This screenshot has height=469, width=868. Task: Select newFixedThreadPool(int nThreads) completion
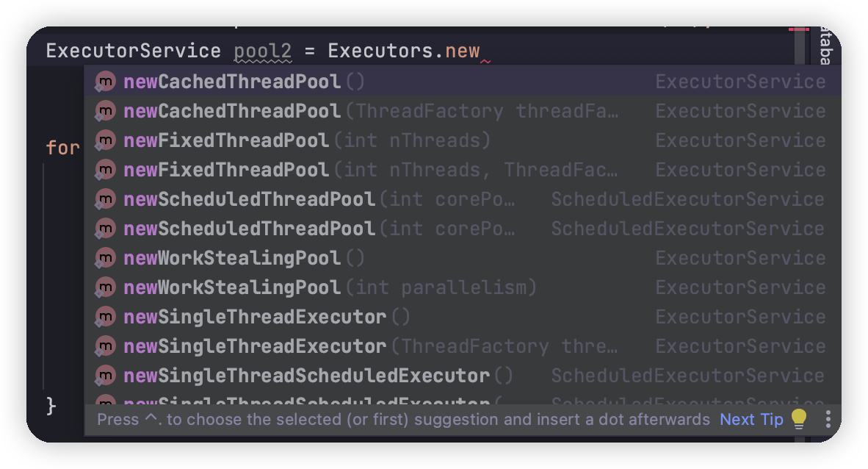tap(462, 140)
